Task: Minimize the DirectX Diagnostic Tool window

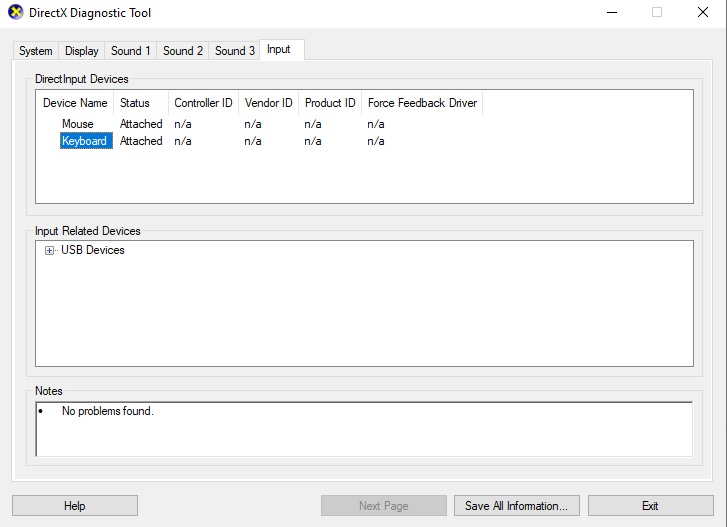Action: [612, 13]
